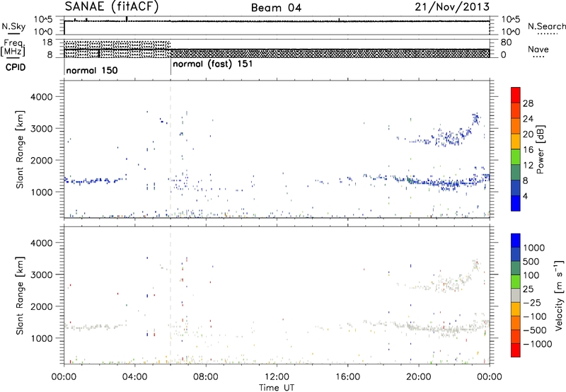Pick the Power colorbar segment between 16 and 20
Image resolution: width=566 pixels, height=392 pixels.
tap(516, 141)
